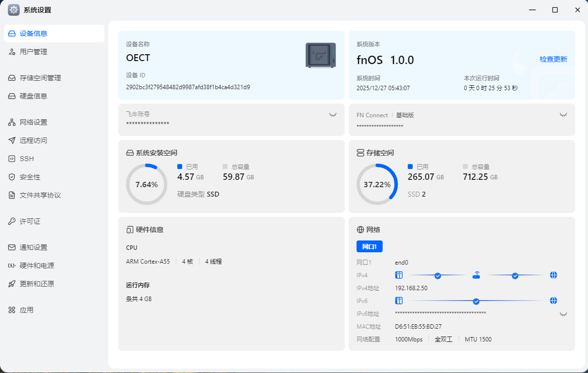The image size is (588, 373).
Task: Unhide the masked IPv6 address
Action: [x=563, y=314]
